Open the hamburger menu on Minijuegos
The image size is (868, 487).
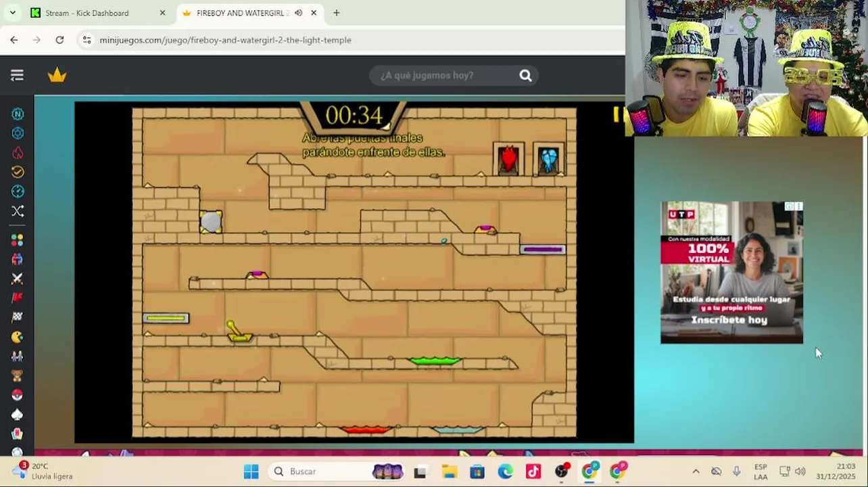click(17, 75)
